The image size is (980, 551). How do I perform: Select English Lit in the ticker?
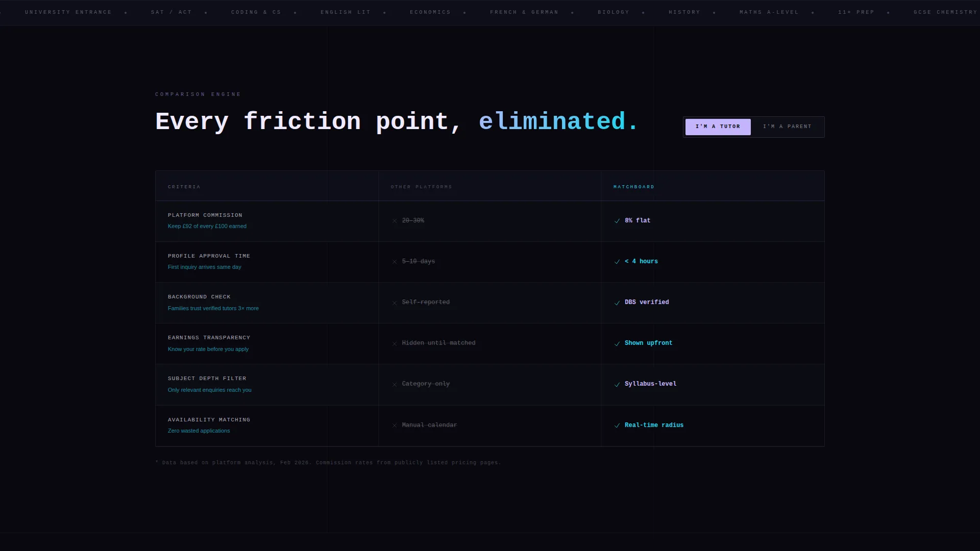(x=346, y=12)
